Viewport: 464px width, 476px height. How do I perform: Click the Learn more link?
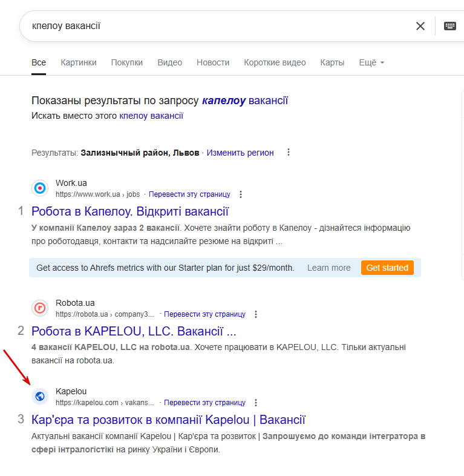pos(328,268)
